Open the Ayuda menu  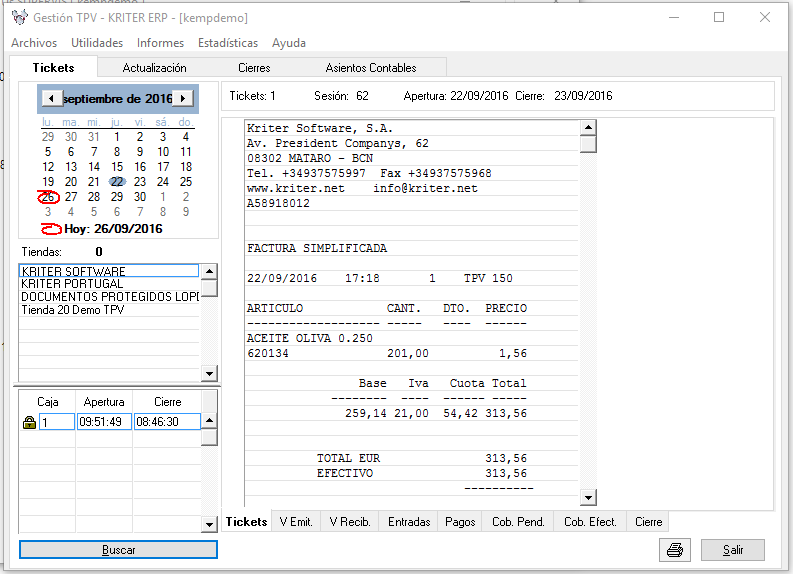[x=289, y=43]
